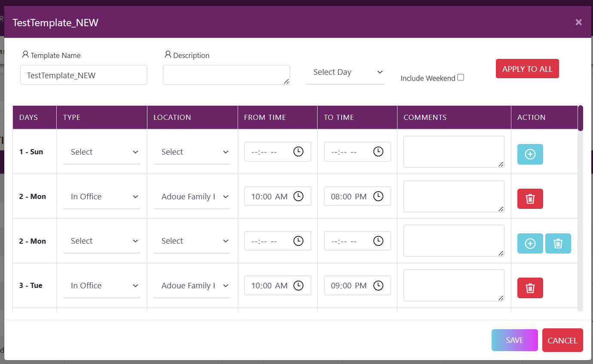593x364 pixels.
Task: Open clock picker in Tuesday To Time
Action: pyautogui.click(x=378, y=285)
